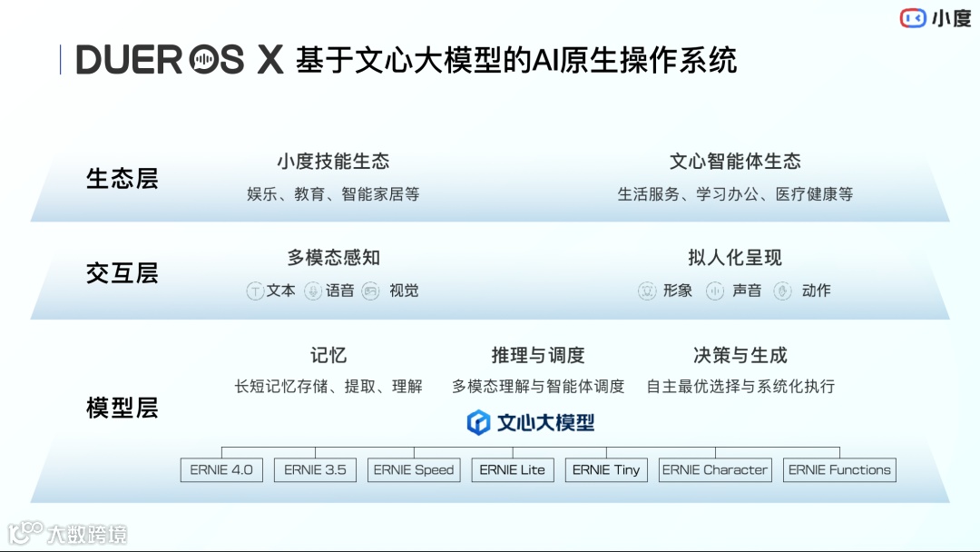This screenshot has width=980, height=552.
Task: Click the 形象 avatar icon under 拟人化呈现
Action: [x=647, y=291]
